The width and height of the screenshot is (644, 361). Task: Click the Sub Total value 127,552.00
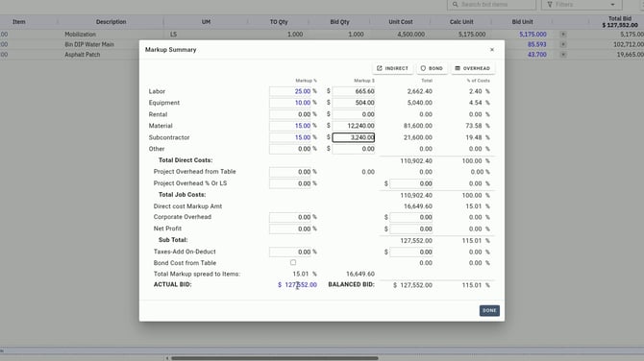(x=416, y=241)
